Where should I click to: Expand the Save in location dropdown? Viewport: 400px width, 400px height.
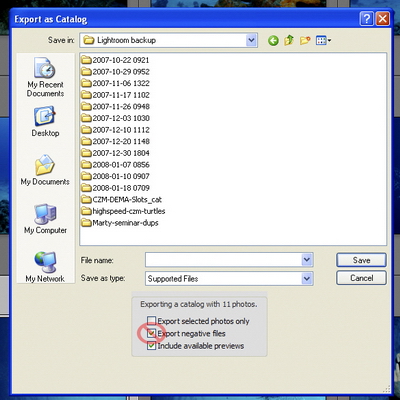pos(251,40)
